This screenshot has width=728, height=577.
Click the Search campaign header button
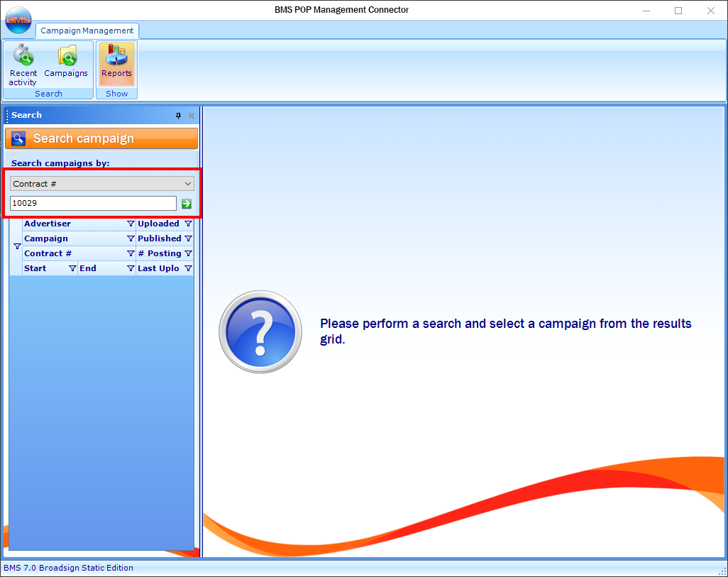101,138
